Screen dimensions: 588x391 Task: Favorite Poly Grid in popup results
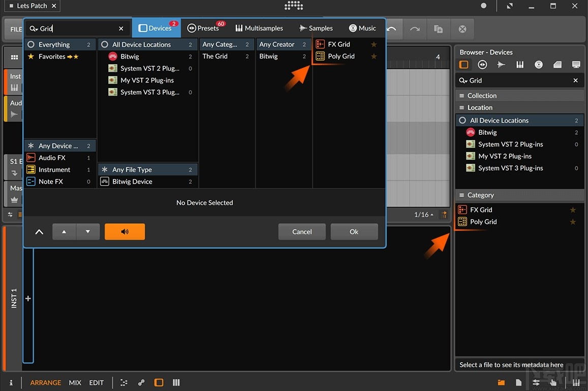pos(374,56)
